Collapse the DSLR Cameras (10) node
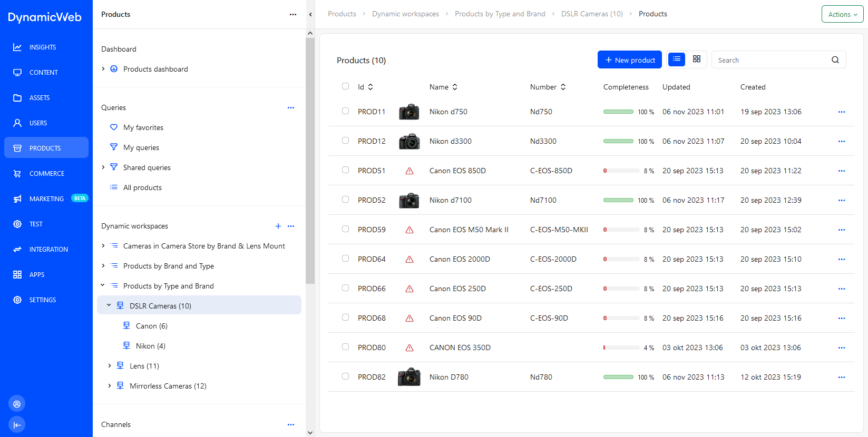Viewport: 868px width, 437px height. point(109,305)
